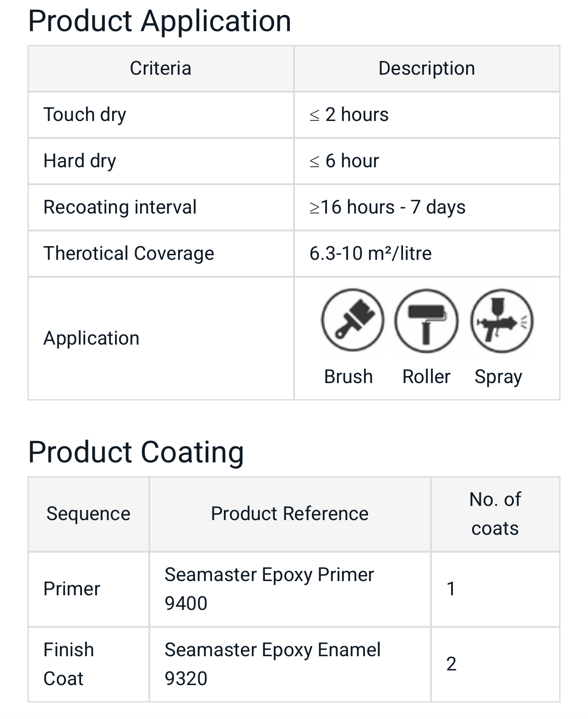Click the Spray gun application icon
588x719 pixels.
pos(502,320)
